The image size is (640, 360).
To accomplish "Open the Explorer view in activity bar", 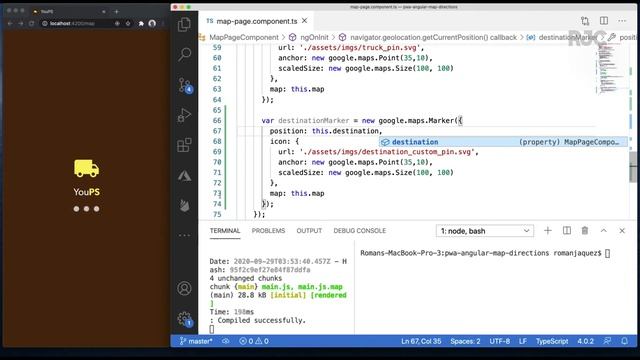I will pos(184,24).
